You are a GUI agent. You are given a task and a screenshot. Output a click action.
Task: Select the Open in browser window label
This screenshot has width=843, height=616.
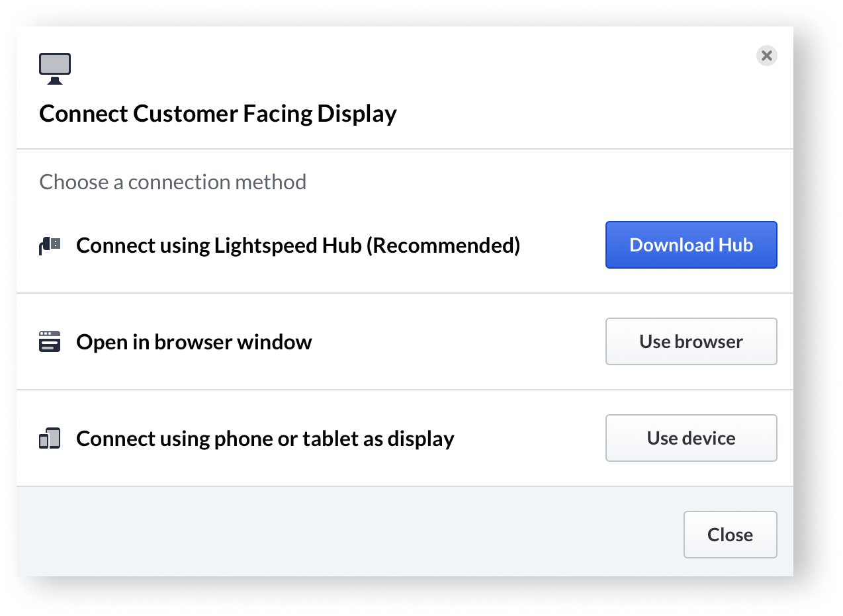click(194, 342)
